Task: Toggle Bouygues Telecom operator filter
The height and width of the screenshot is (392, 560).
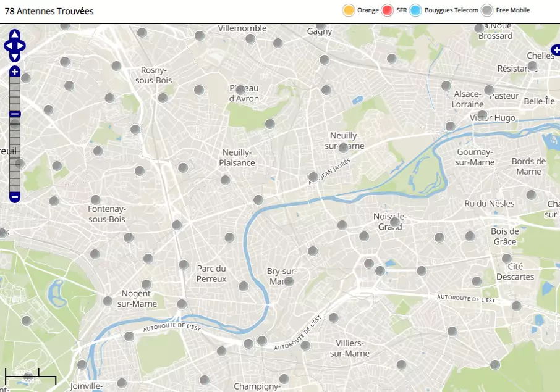Action: (415, 10)
